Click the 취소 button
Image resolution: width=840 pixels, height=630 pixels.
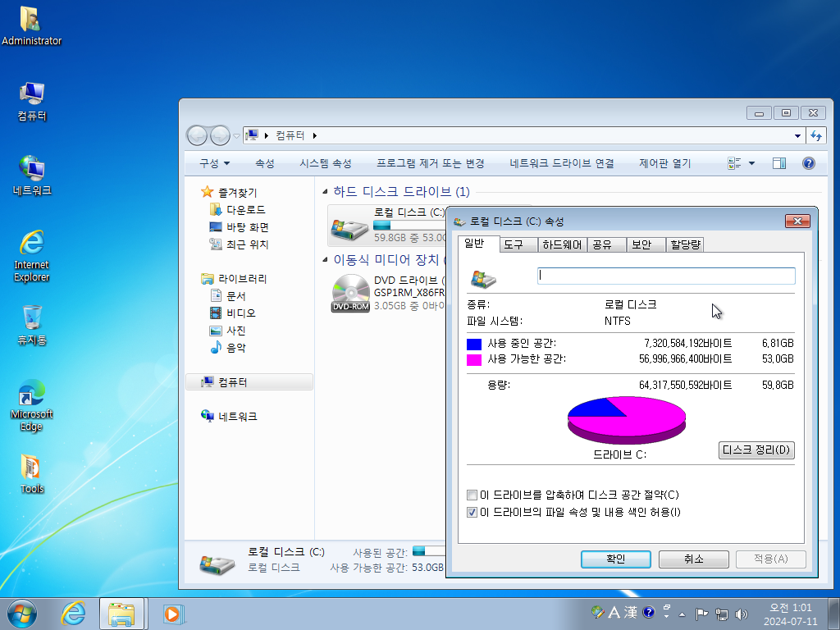pyautogui.click(x=694, y=559)
